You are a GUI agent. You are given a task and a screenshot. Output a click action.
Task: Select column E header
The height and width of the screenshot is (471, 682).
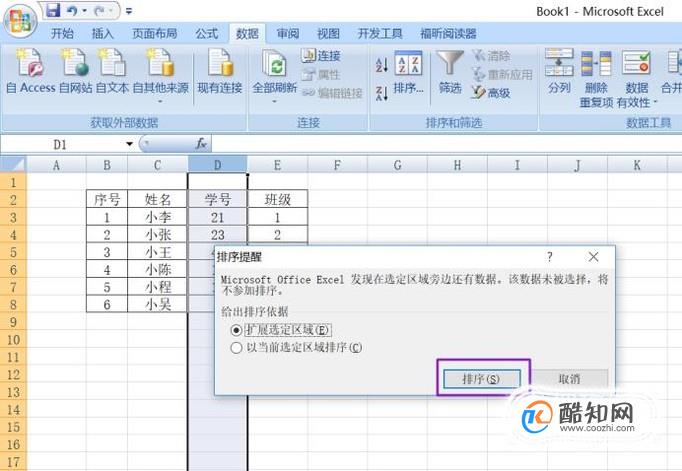click(277, 165)
